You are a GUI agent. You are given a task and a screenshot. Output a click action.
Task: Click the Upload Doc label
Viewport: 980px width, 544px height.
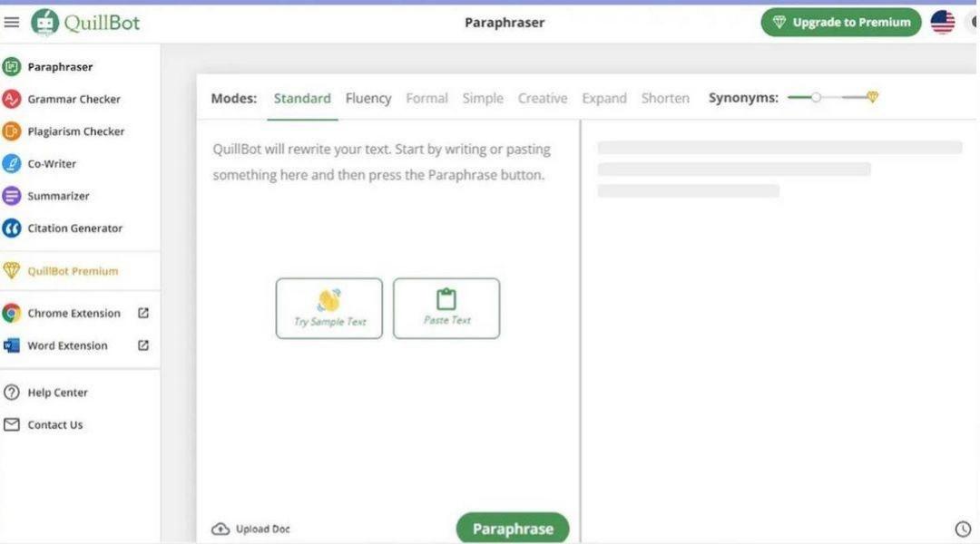coord(262,529)
